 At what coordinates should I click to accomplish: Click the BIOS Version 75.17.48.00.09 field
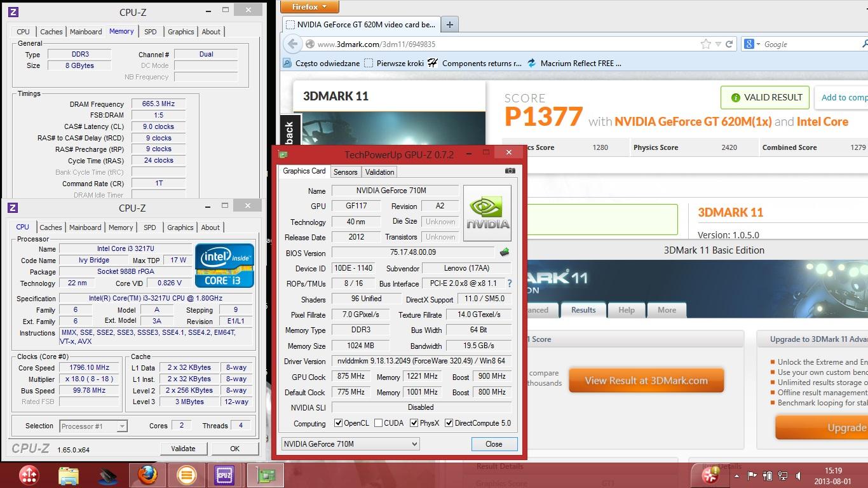click(x=412, y=252)
